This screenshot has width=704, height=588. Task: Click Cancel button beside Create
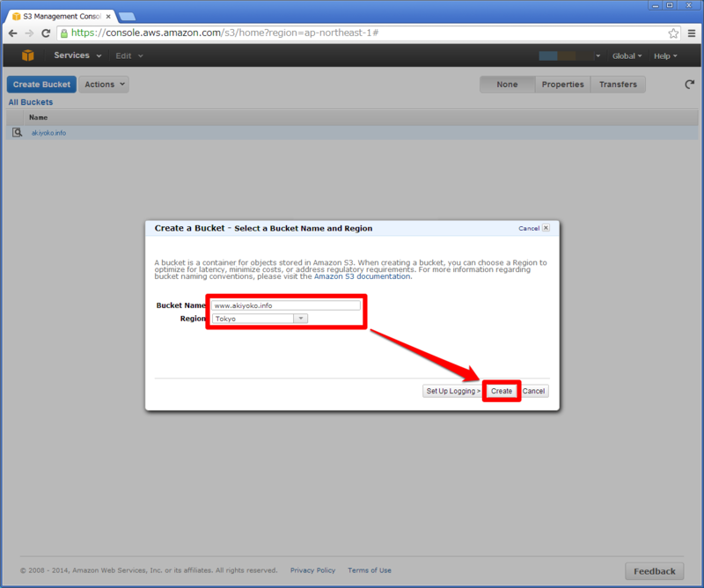point(533,391)
